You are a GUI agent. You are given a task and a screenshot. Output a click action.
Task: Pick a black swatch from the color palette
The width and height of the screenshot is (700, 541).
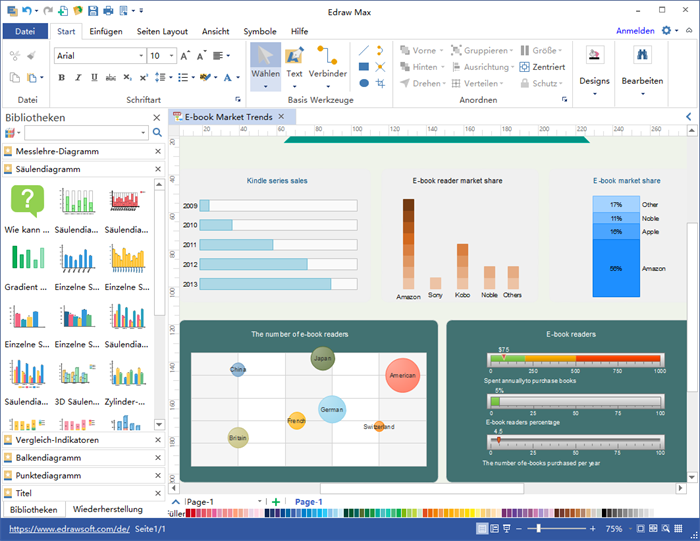click(604, 513)
